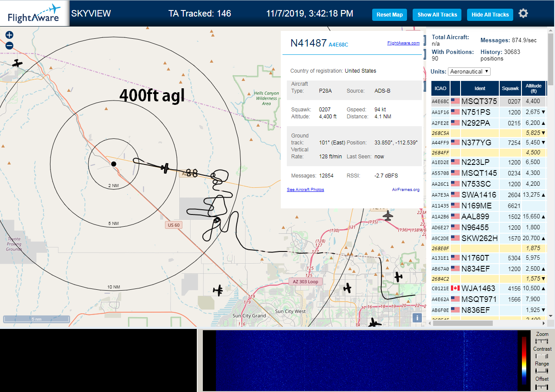Click the sidebar scrollbar up arrow
The height and width of the screenshot is (392, 555).
click(551, 31)
